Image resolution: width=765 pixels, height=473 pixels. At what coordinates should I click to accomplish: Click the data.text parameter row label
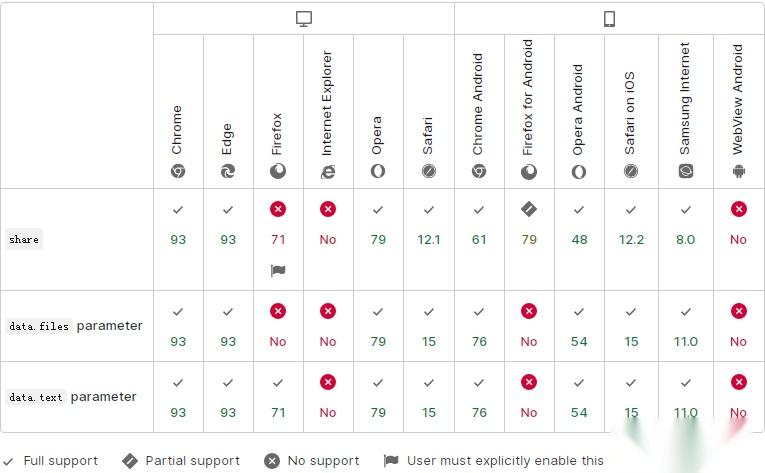point(72,397)
